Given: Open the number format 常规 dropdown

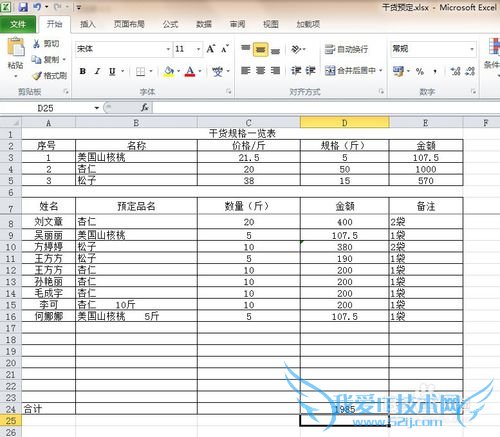Looking at the screenshot, I should coord(472,49).
